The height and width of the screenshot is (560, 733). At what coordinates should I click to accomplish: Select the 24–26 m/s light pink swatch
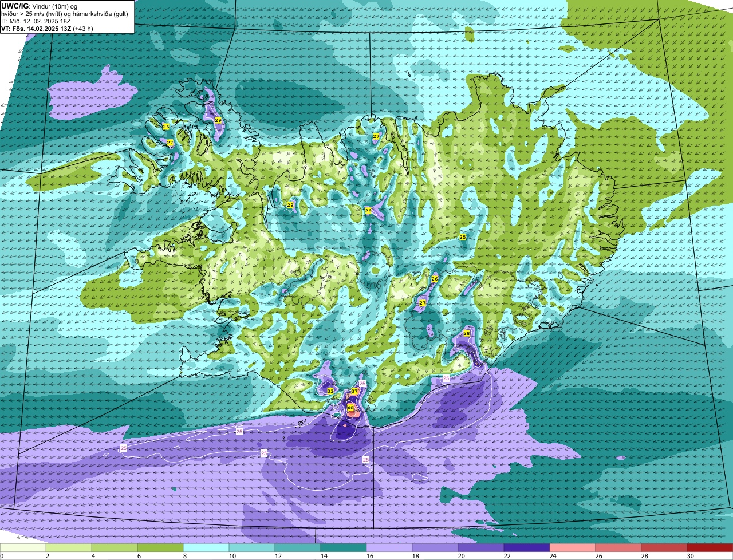tap(573, 548)
